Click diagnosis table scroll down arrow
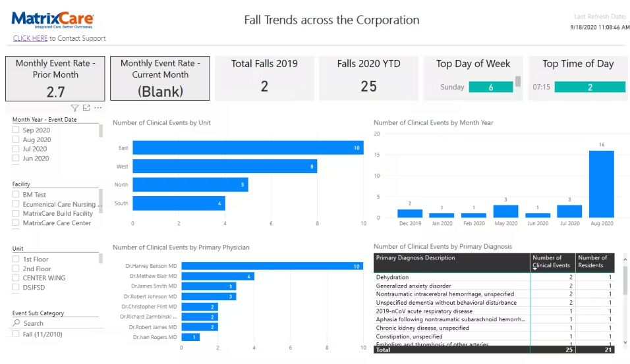The width and height of the screenshot is (630, 364). [x=625, y=342]
